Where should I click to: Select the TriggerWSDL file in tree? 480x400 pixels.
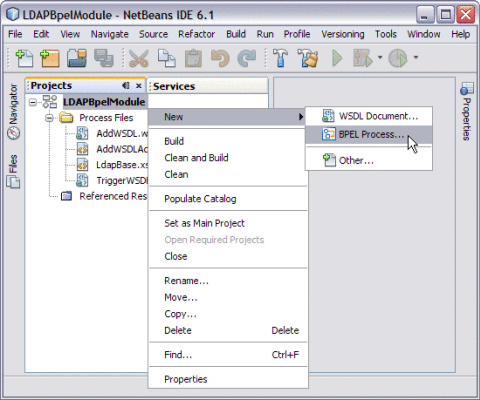(121, 181)
